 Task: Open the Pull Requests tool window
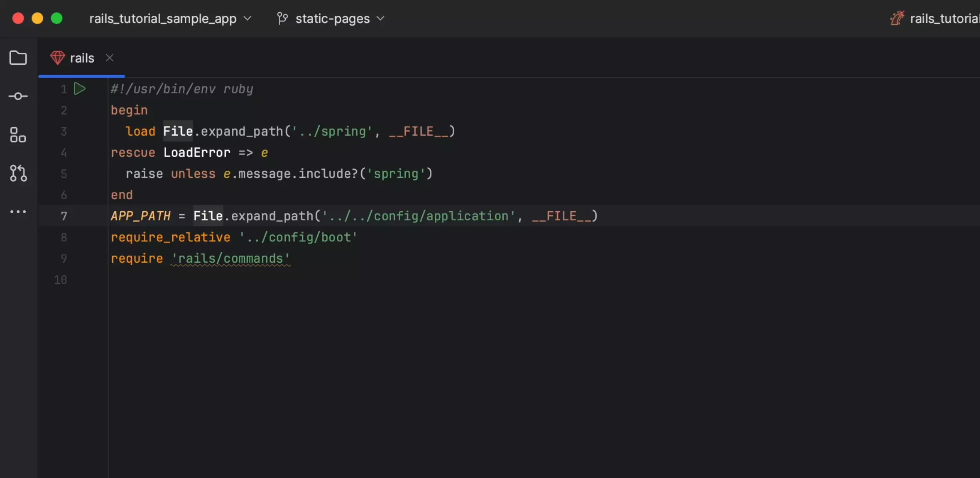pos(18,173)
